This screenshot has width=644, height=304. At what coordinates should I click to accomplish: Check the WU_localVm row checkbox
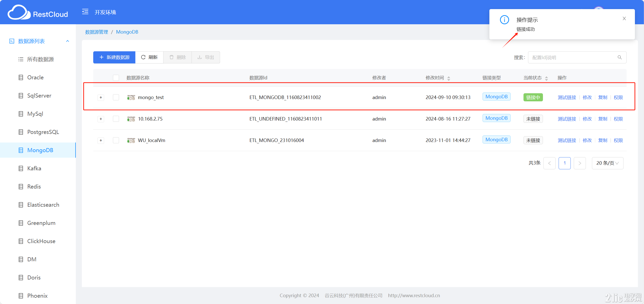[116, 140]
